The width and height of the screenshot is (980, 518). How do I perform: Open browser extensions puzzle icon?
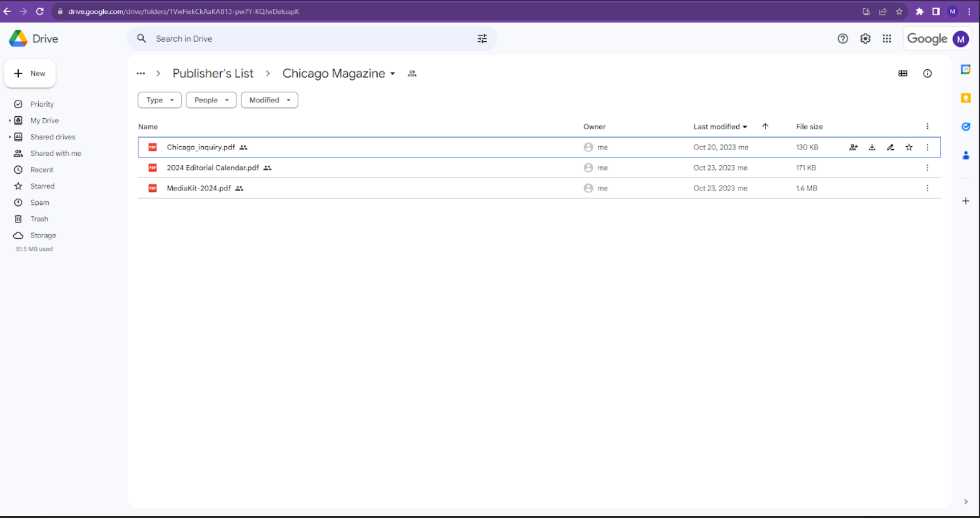[919, 11]
